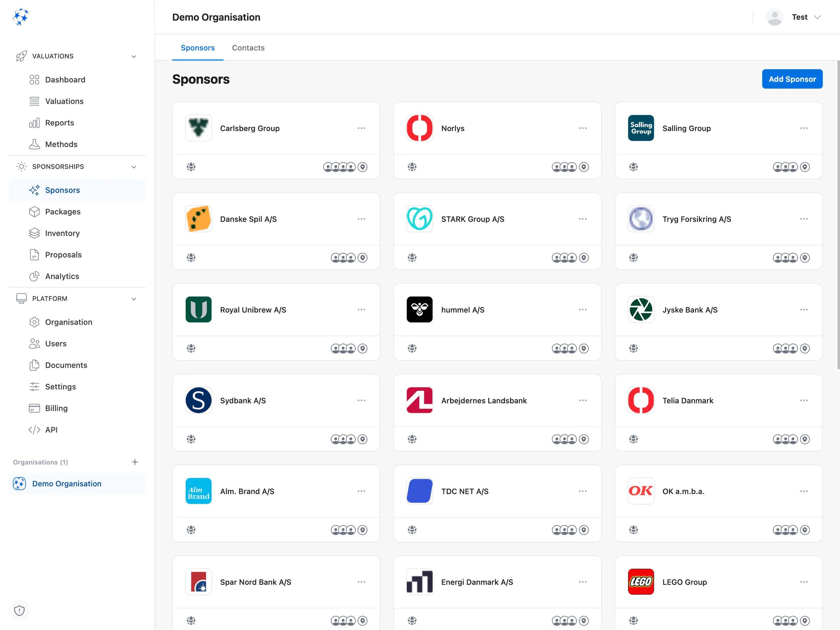The image size is (840, 630).
Task: Click the globe icon on Carlsberg Group card
Action: click(191, 167)
